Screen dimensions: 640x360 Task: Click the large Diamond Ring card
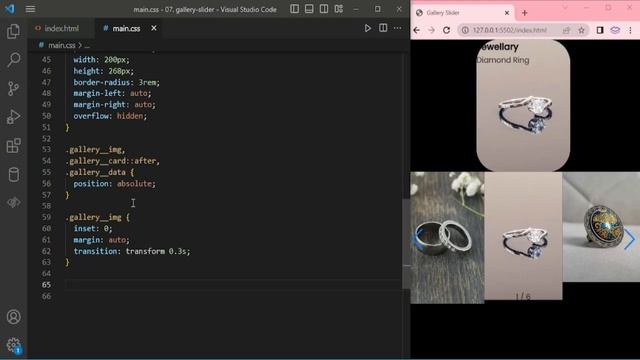tap(523, 105)
